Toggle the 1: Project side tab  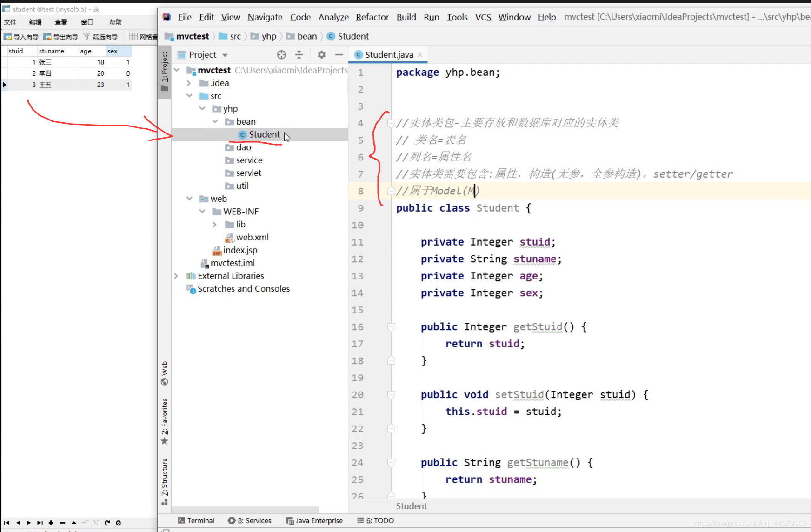(165, 72)
